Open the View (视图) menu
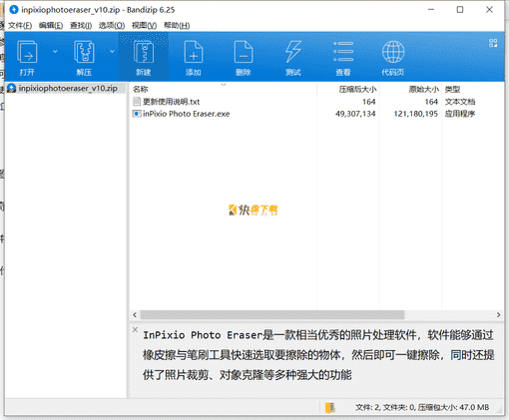The width and height of the screenshot is (509, 420). click(144, 25)
